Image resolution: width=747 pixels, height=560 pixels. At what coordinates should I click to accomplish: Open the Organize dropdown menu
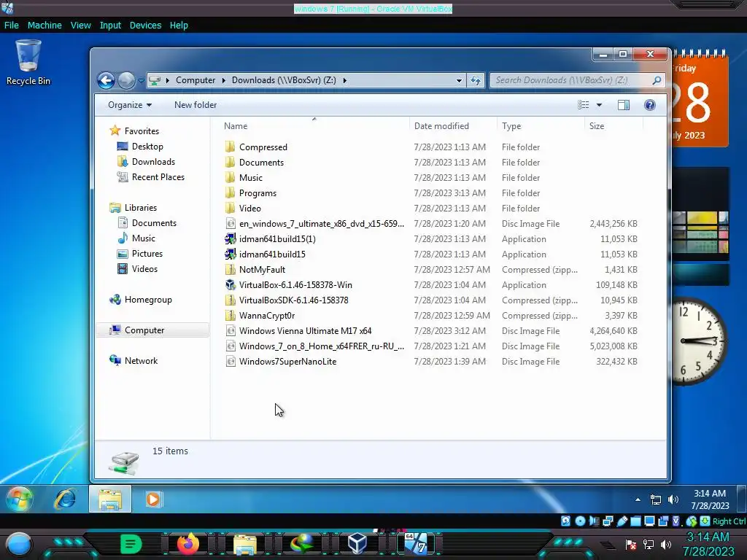130,105
